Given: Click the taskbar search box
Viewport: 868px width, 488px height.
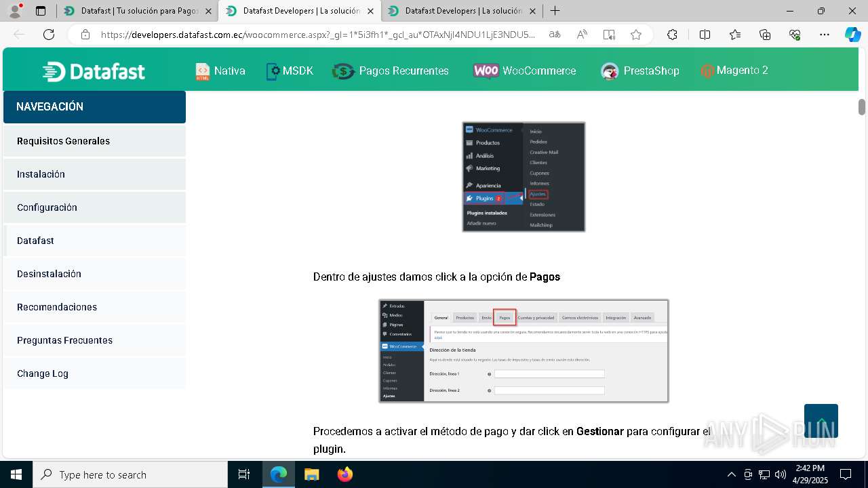Looking at the screenshot, I should (x=130, y=474).
